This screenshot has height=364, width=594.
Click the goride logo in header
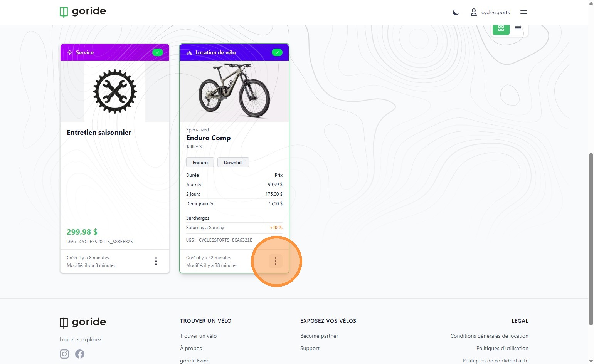[x=83, y=12]
